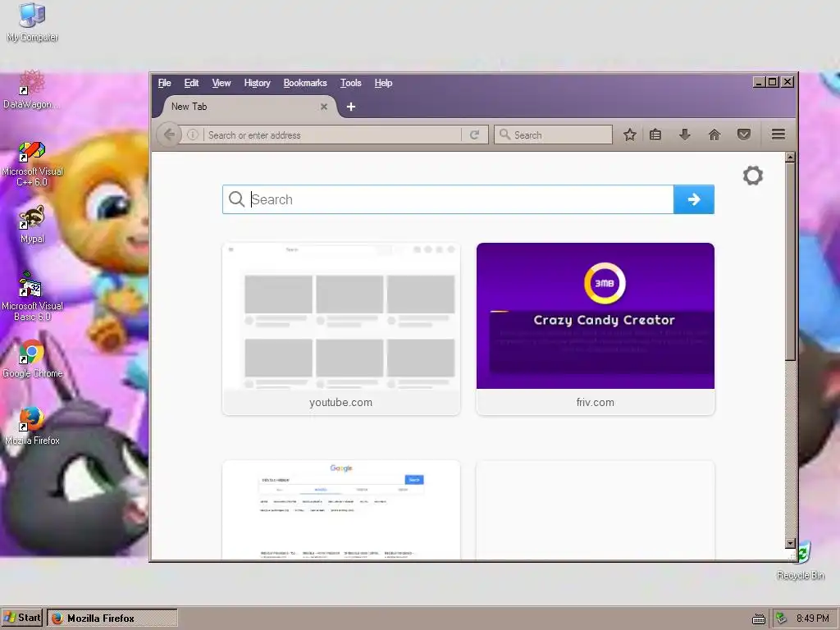Image resolution: width=840 pixels, height=630 pixels.
Task: Click the Pocket icon in toolbar
Action: coord(743,135)
